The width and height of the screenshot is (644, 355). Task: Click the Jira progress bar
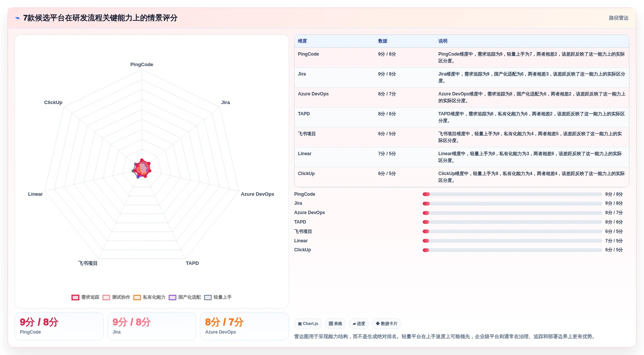tap(512, 203)
